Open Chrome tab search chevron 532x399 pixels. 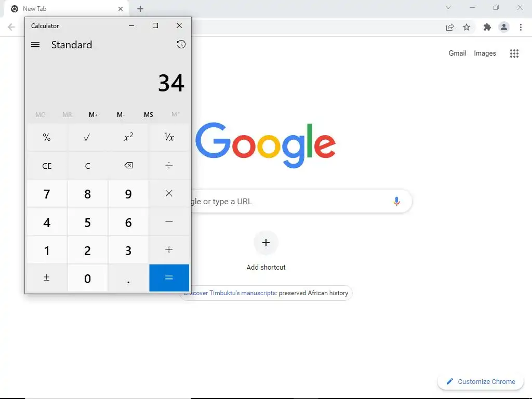point(448,7)
